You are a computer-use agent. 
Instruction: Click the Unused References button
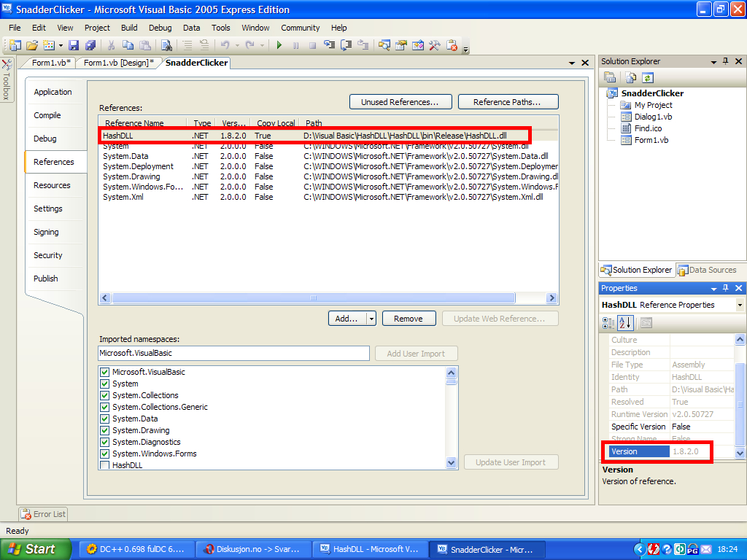(x=400, y=102)
